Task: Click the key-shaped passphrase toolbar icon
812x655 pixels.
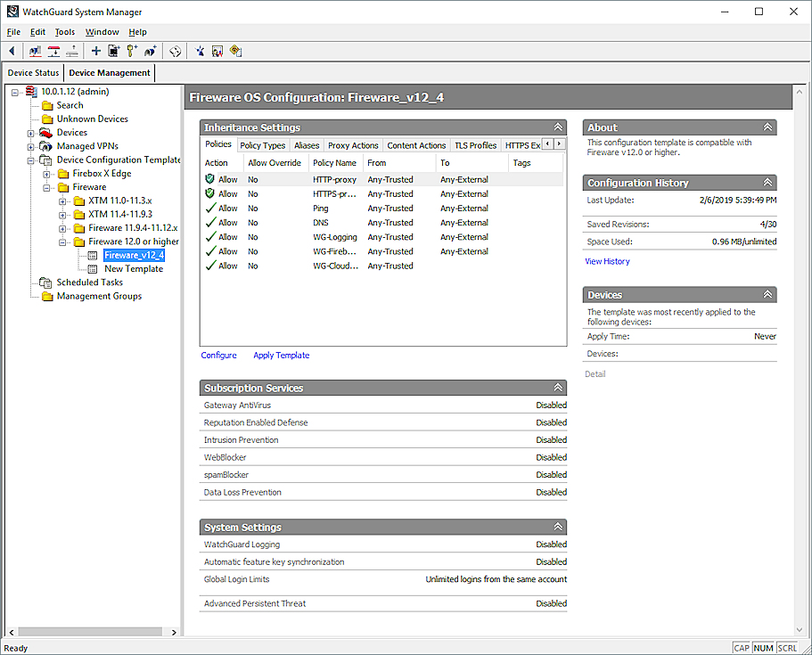Action: click(x=131, y=51)
